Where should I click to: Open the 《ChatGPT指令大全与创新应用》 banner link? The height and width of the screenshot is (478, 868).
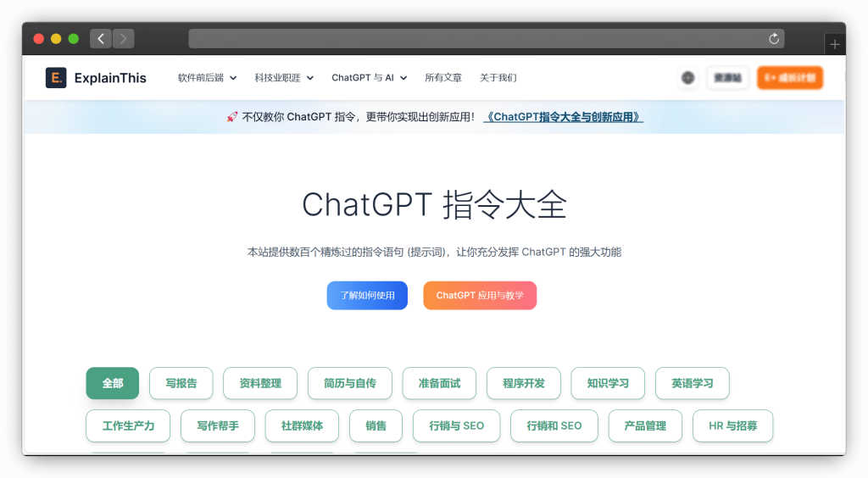pos(563,117)
